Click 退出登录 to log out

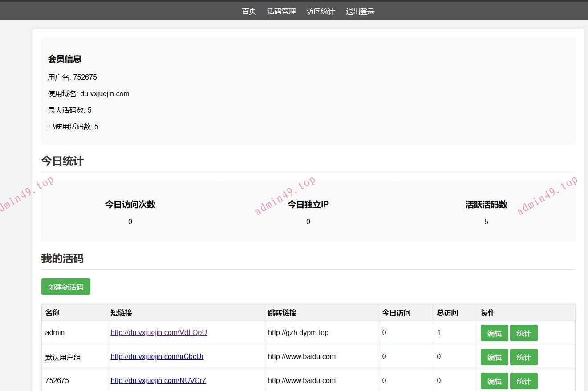(x=360, y=12)
